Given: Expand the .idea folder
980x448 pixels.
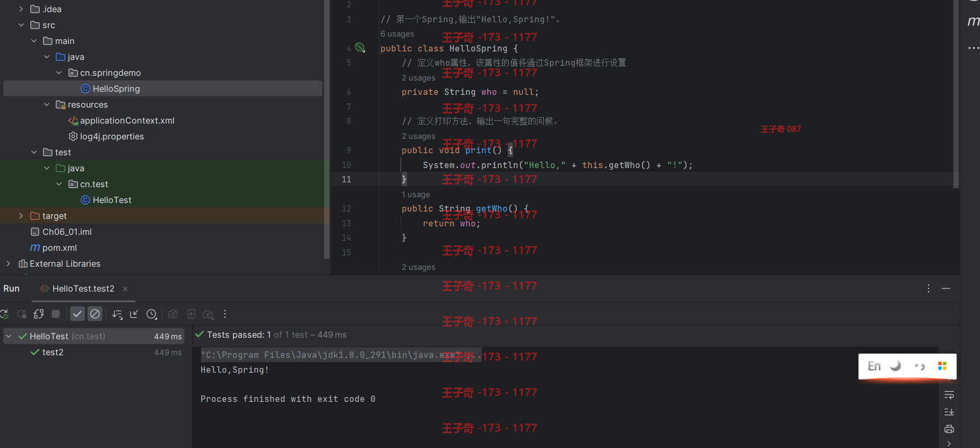Looking at the screenshot, I should coord(21,9).
